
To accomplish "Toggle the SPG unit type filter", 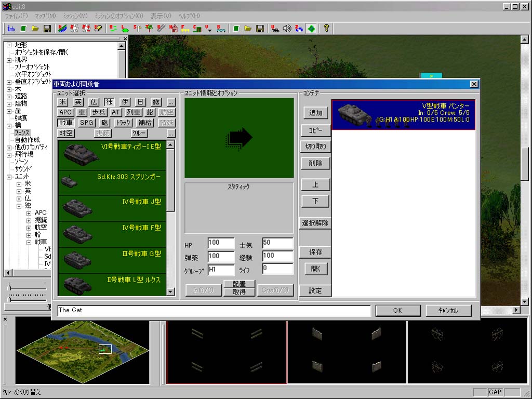I will pyautogui.click(x=86, y=123).
